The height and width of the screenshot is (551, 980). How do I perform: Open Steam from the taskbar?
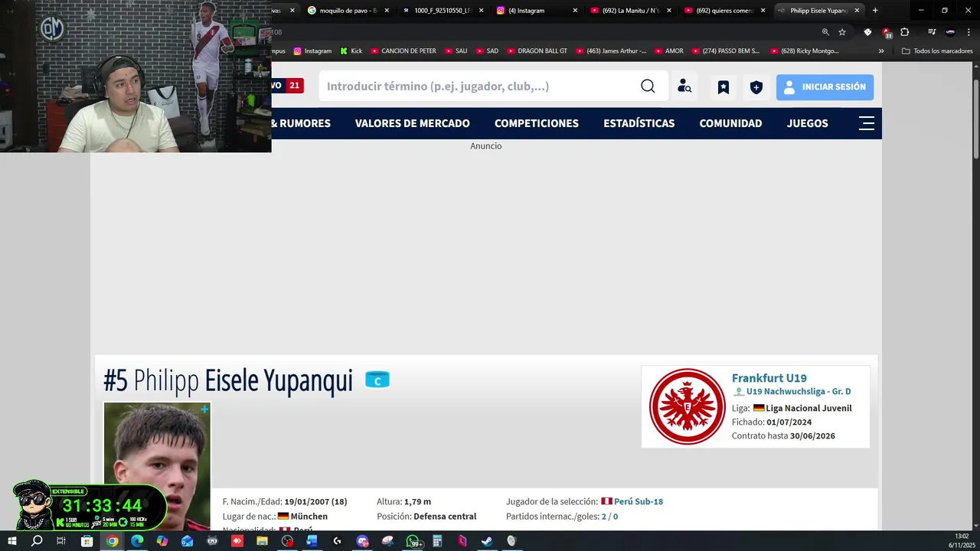click(x=487, y=541)
